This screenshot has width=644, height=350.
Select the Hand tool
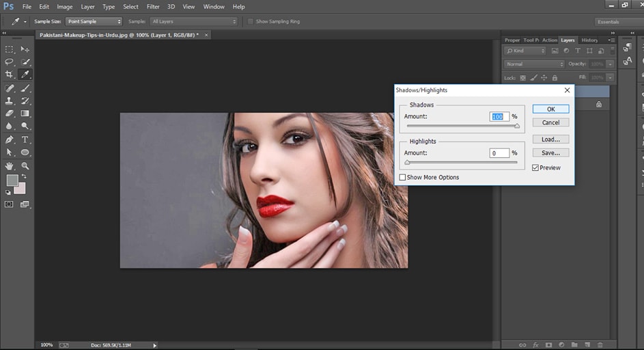pos(10,165)
